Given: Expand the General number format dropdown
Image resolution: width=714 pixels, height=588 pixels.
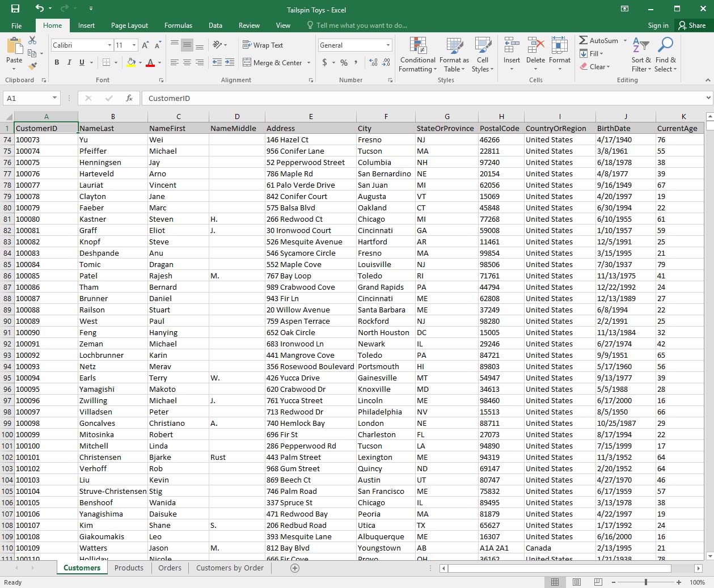Looking at the screenshot, I should [388, 45].
